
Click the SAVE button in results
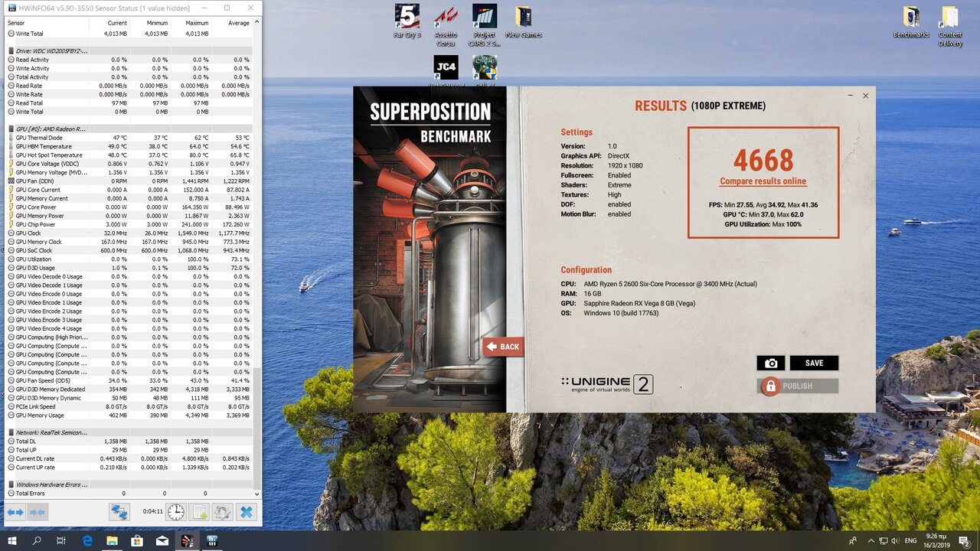814,364
